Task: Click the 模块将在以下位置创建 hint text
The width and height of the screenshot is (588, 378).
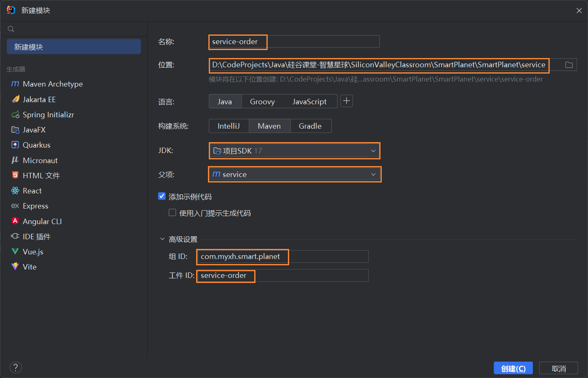Action: pos(376,79)
